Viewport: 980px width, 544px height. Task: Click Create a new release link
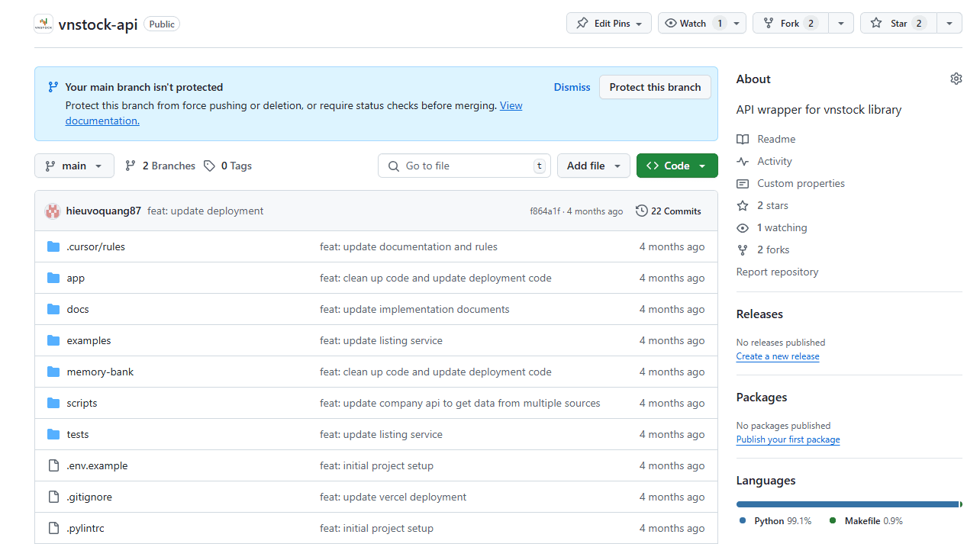(778, 356)
